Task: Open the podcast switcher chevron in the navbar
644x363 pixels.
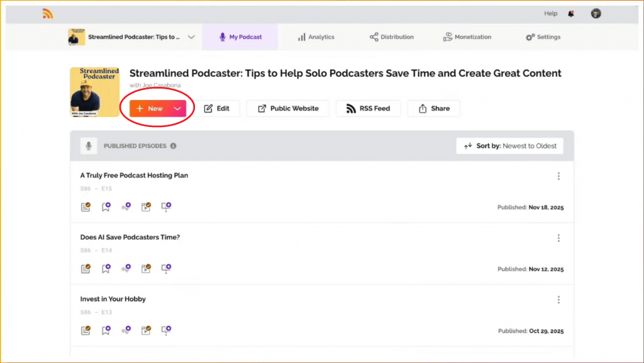Action: click(x=191, y=36)
